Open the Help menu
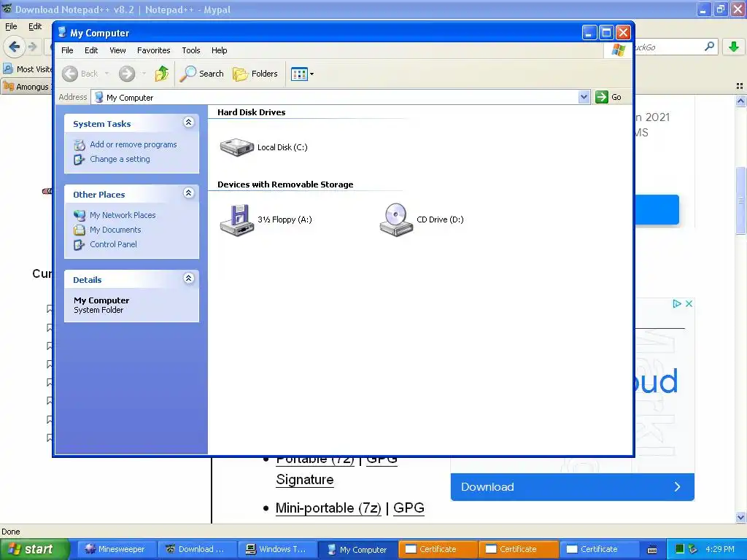The width and height of the screenshot is (747, 560). point(219,50)
